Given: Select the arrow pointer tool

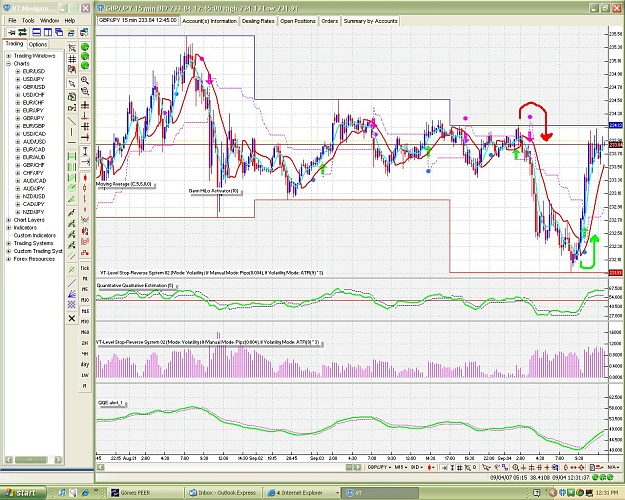Looking at the screenshot, I should (x=72, y=84).
